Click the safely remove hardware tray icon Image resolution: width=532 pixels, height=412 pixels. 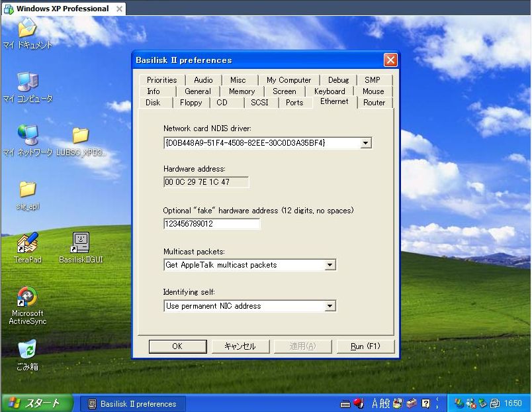coord(483,403)
